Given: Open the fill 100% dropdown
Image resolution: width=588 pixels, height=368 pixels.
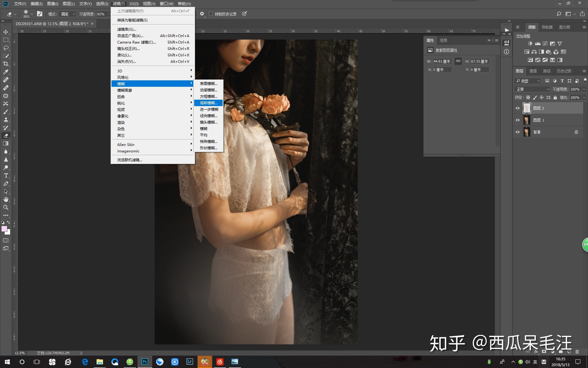Looking at the screenshot, I should tap(584, 98).
